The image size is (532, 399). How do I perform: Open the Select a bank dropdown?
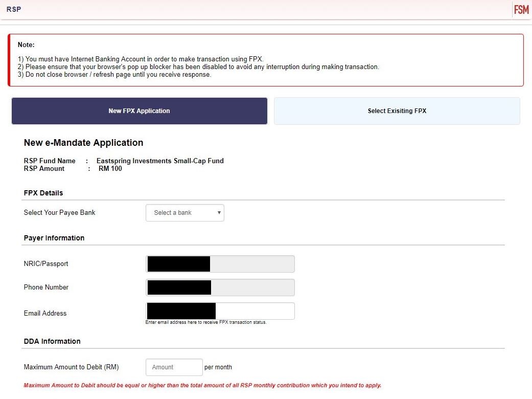[185, 213]
